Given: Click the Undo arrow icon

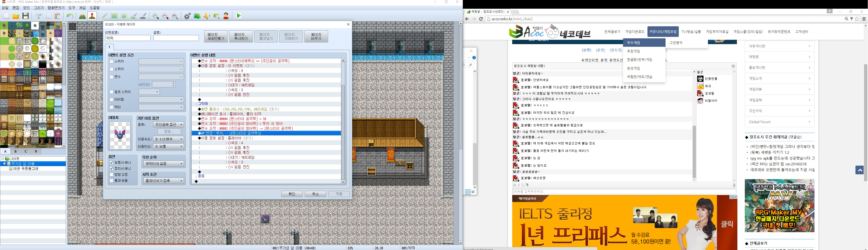Looking at the screenshot, I should 70,16.
